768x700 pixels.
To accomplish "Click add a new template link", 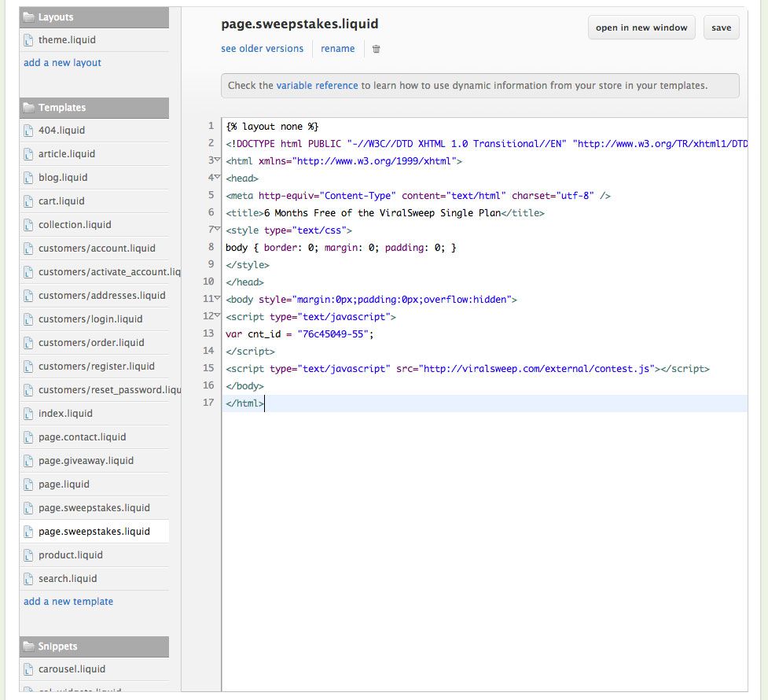I will (x=68, y=602).
